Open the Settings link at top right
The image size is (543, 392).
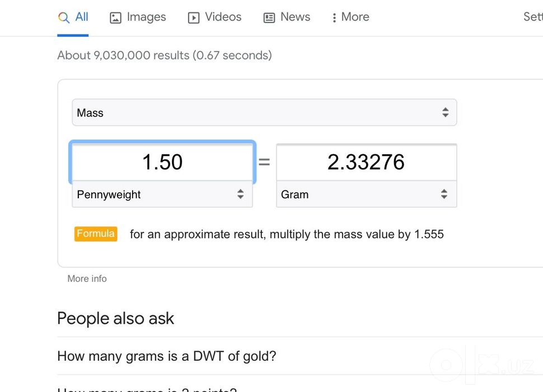(533, 17)
